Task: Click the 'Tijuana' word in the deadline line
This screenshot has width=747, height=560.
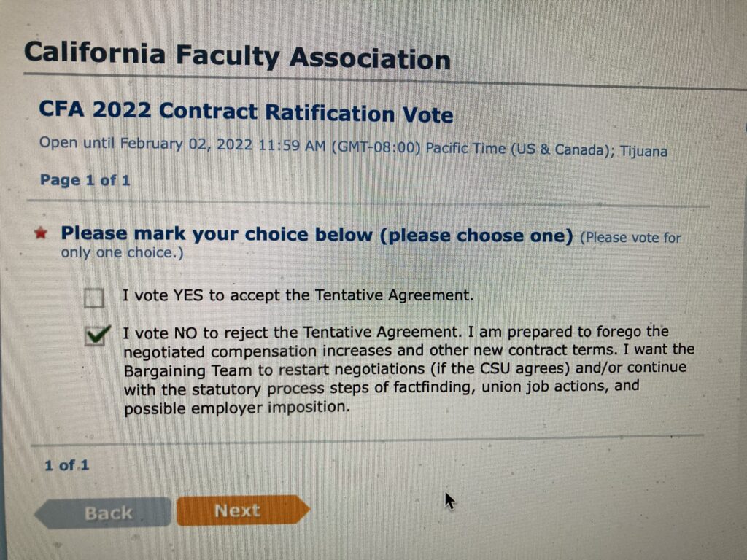Action: 643,150
